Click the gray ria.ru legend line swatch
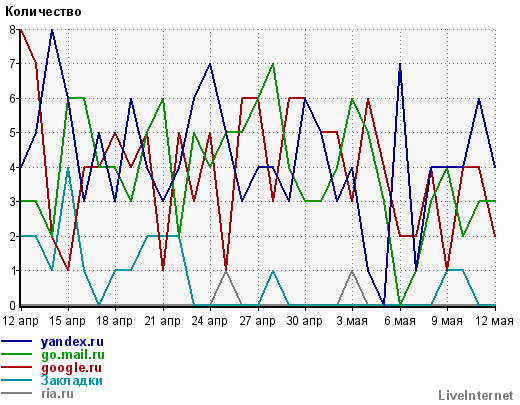 tap(17, 393)
